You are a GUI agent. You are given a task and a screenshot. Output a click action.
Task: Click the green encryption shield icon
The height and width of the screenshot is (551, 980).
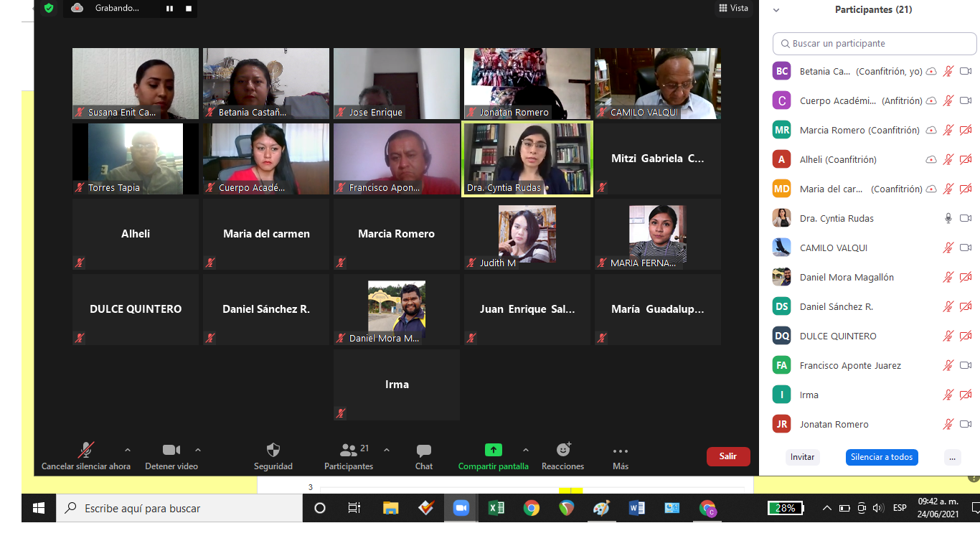(49, 8)
